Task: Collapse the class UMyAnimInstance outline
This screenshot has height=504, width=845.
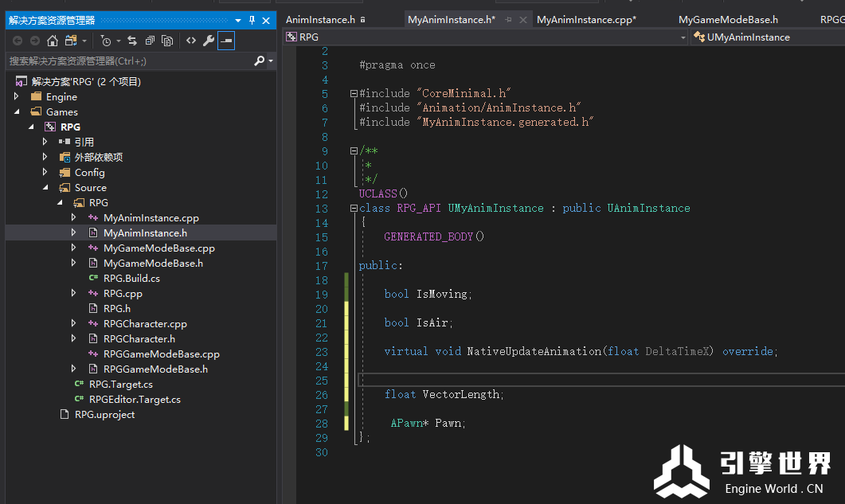Action: click(x=354, y=208)
